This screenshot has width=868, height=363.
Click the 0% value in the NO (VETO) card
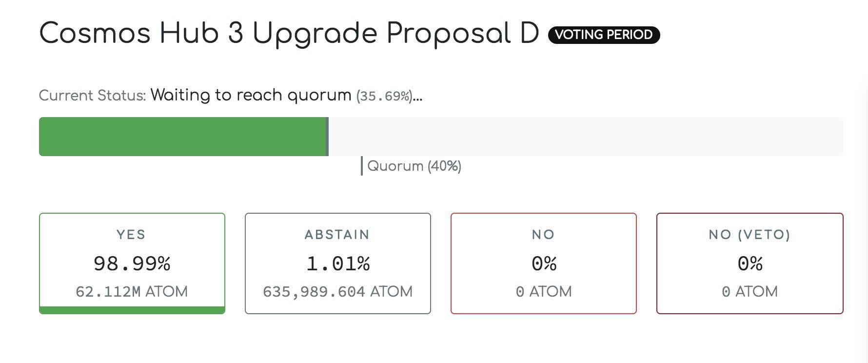[x=750, y=264]
